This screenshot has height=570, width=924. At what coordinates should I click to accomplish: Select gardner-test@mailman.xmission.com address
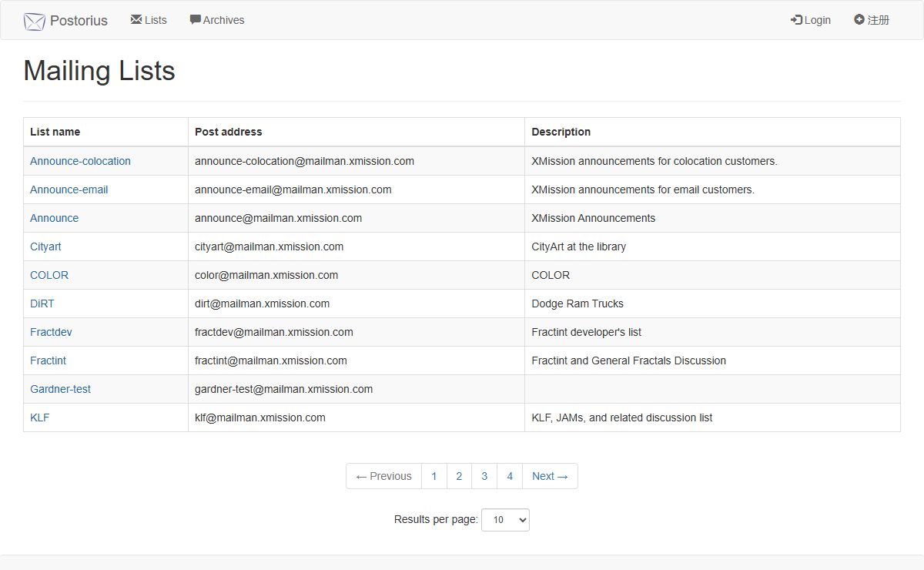coord(283,389)
